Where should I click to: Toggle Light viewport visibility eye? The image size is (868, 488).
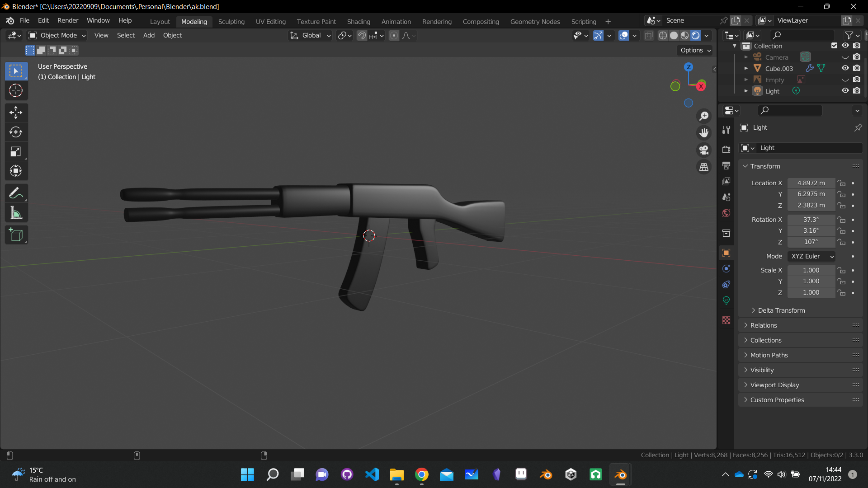pyautogui.click(x=845, y=91)
